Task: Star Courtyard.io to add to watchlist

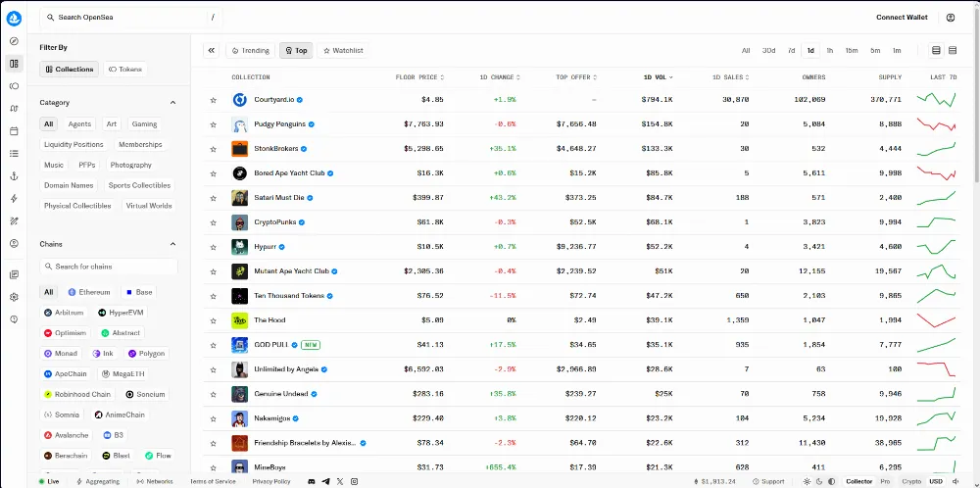Action: point(213,100)
